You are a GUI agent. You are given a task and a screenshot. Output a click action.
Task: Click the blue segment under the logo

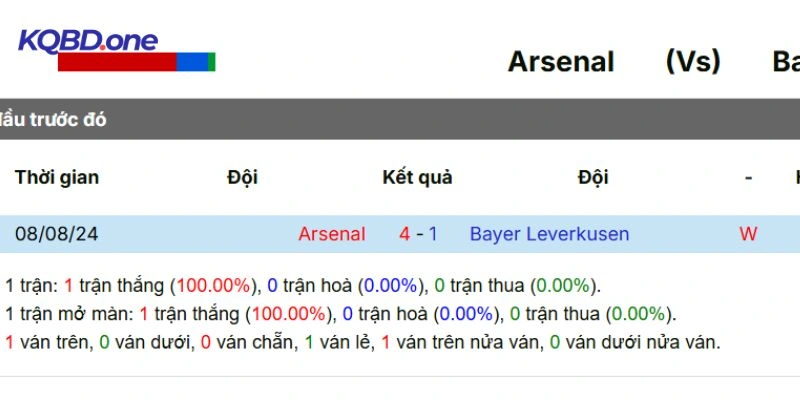pos(191,62)
